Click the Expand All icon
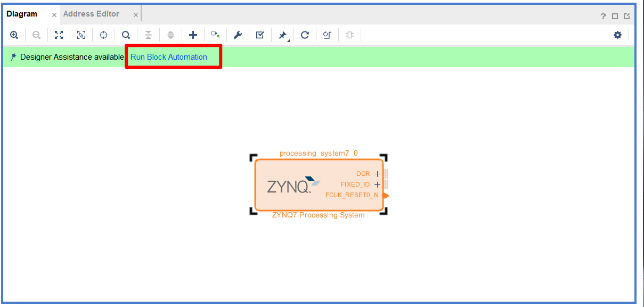The height and width of the screenshot is (307, 644). [x=170, y=35]
